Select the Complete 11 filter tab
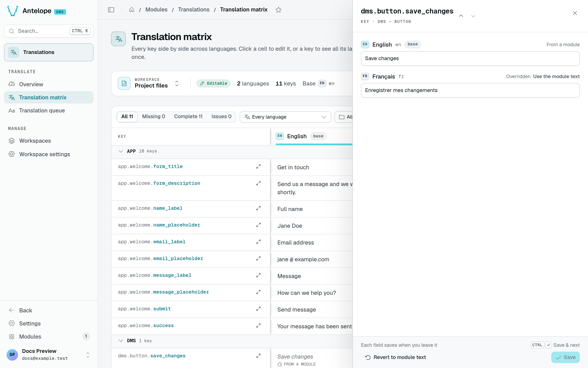588x368 pixels. pos(188,117)
